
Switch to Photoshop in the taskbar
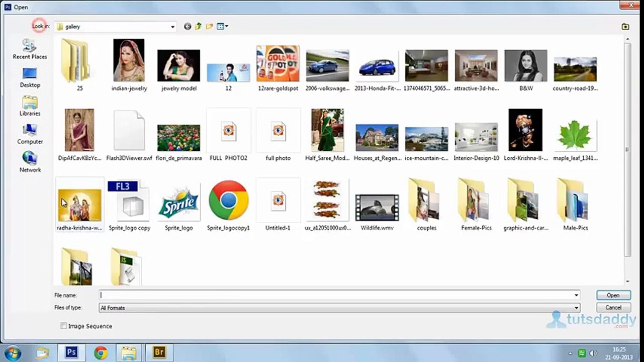pyautogui.click(x=71, y=352)
